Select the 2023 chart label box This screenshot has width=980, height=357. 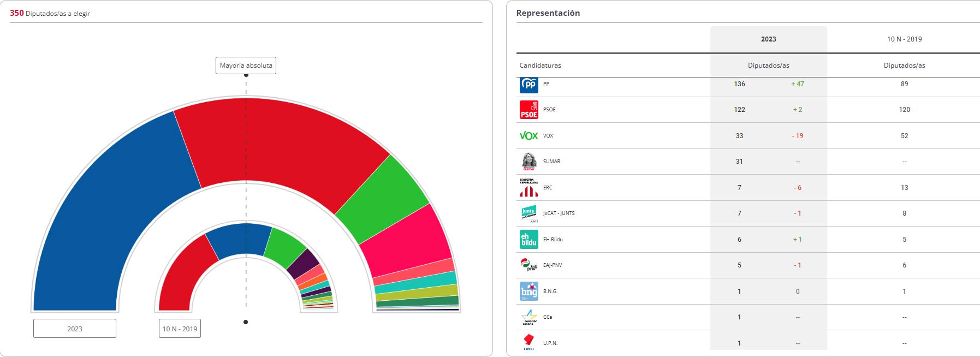click(x=75, y=329)
